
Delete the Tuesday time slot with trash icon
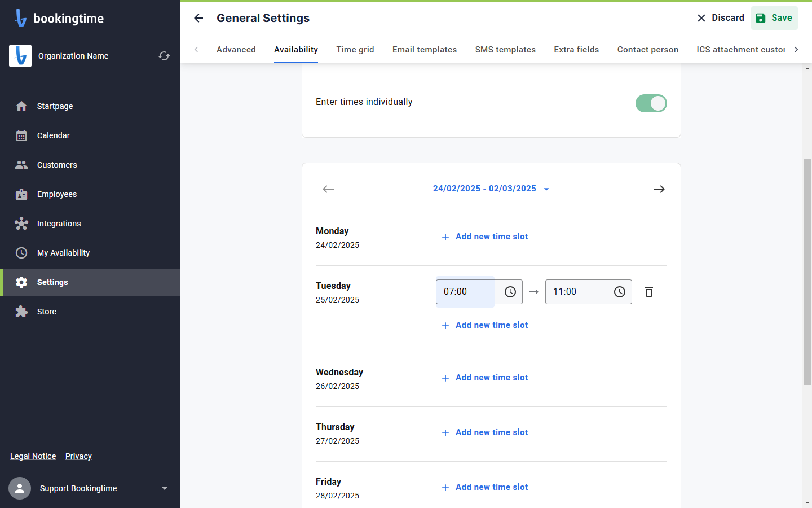649,292
